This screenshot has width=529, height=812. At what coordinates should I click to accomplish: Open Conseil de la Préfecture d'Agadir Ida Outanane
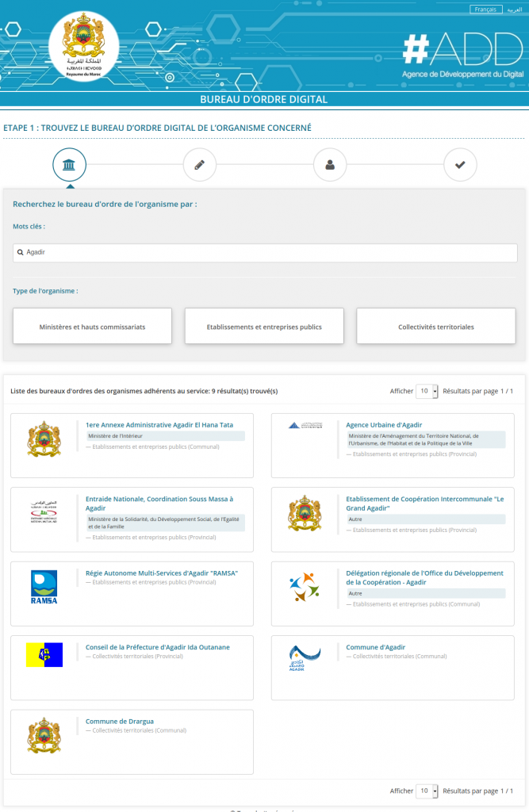(158, 647)
